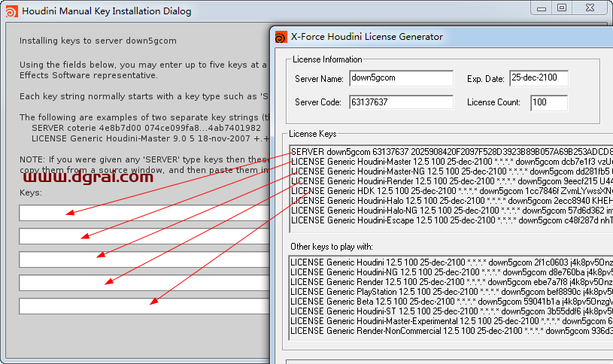Click the fifth Keys input field
This screenshot has height=364, width=613.
point(144,306)
